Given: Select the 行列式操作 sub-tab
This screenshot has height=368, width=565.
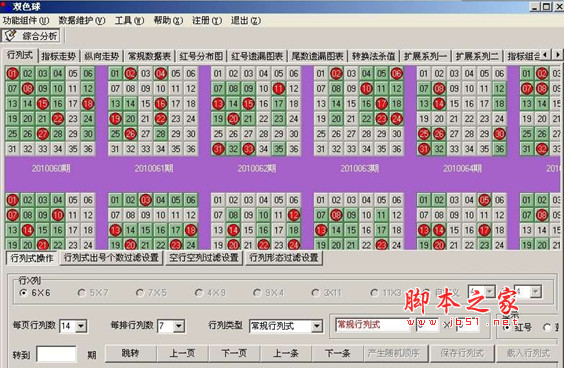Looking at the screenshot, I should [x=32, y=258].
